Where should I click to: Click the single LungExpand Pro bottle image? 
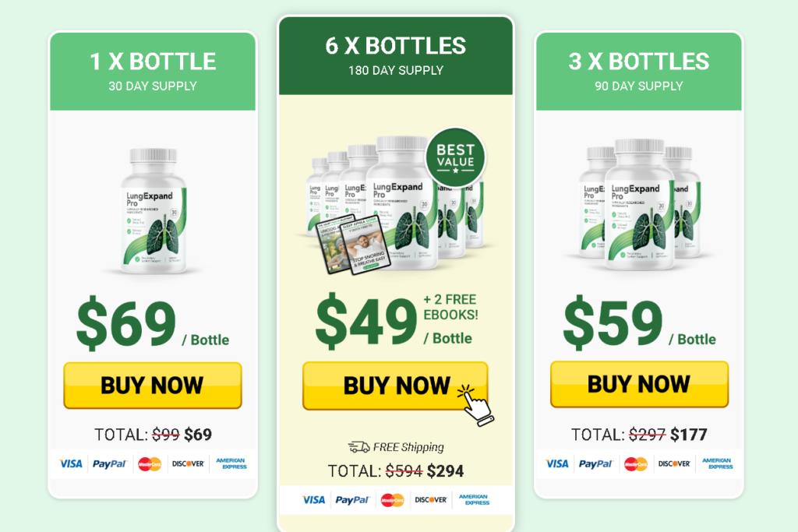tap(154, 210)
